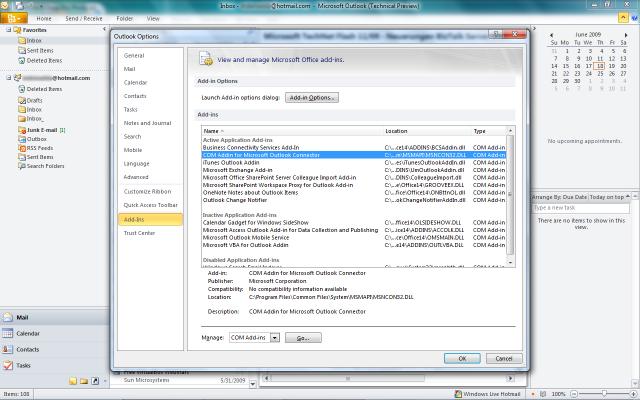Image resolution: width=640 pixels, height=400 pixels.
Task: Adjust the zoom slider in status bar
Action: (604, 394)
